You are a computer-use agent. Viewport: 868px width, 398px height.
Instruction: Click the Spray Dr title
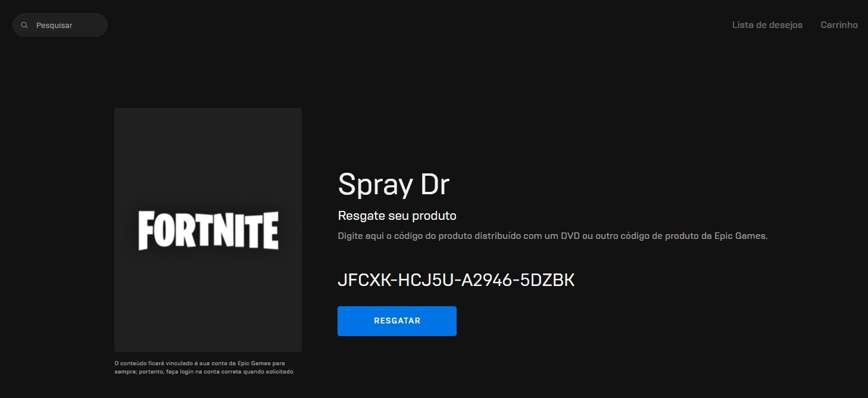[x=393, y=184]
